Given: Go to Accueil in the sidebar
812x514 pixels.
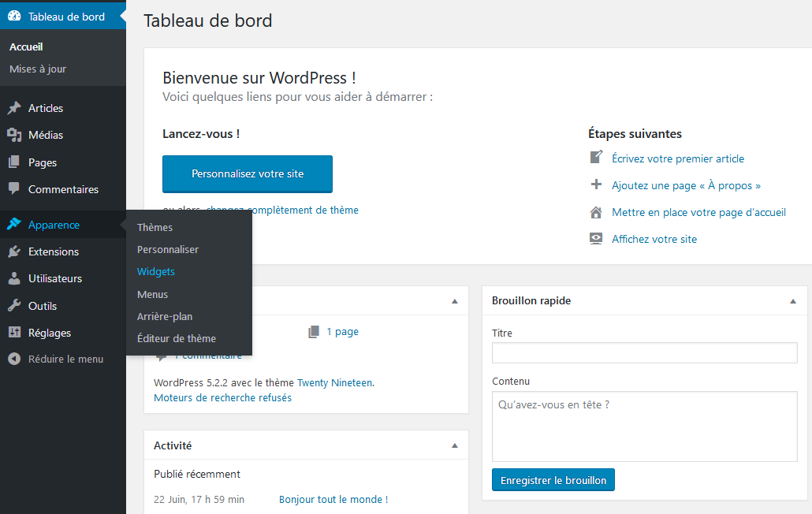Looking at the screenshot, I should (26, 47).
